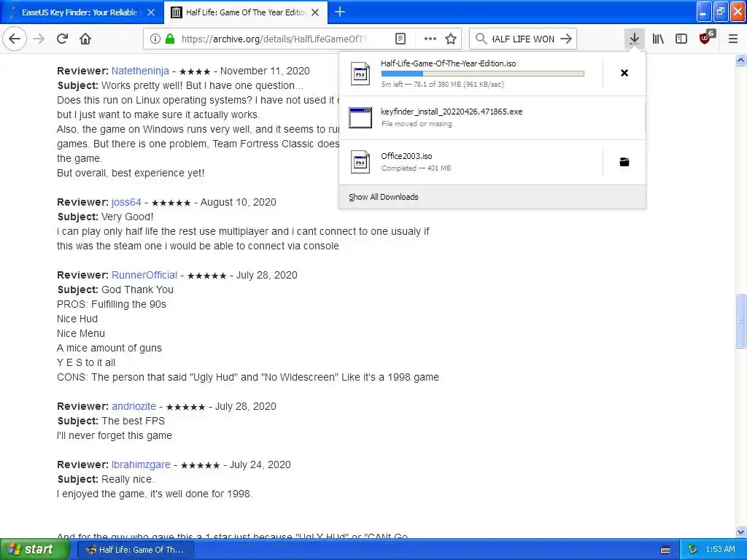Viewport: 747px width, 560px height.
Task: Open the Firefox hamburger menu
Action: click(x=733, y=39)
